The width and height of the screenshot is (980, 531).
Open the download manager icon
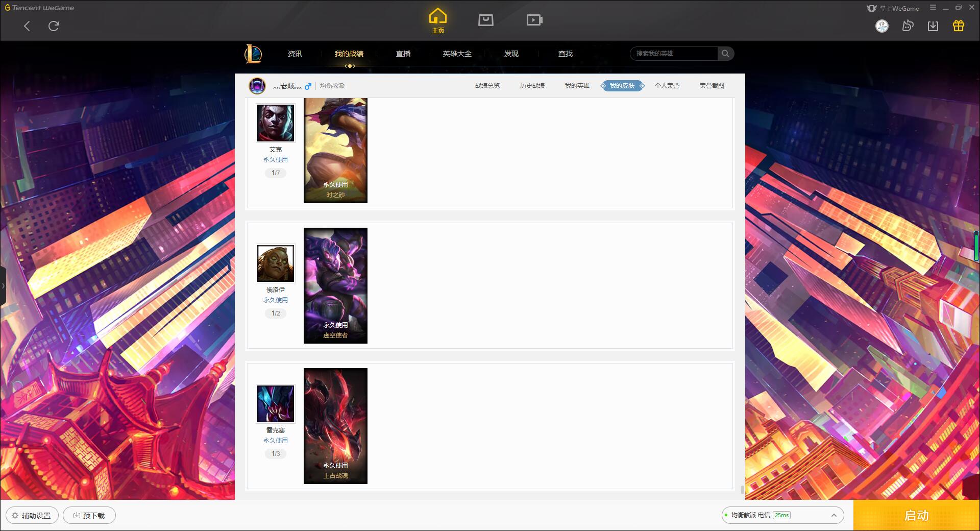pyautogui.click(x=933, y=26)
